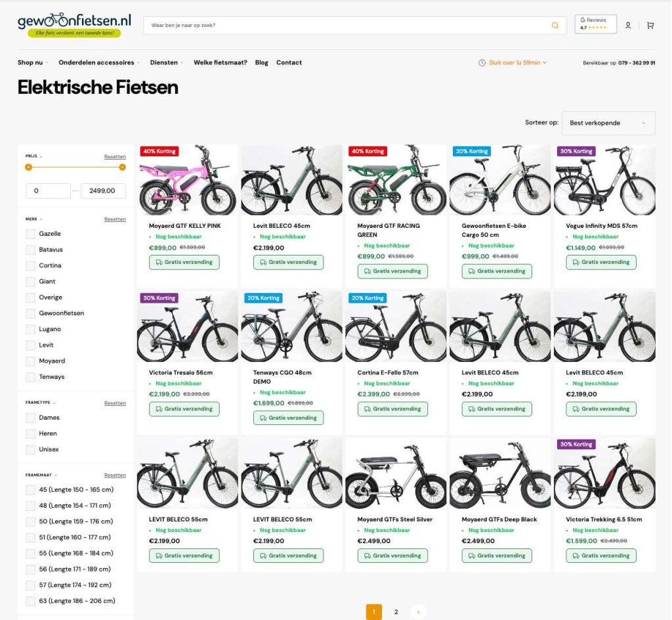Screen dimensions: 672x620
Task: Click the search magnifier icon
Action: click(555, 26)
